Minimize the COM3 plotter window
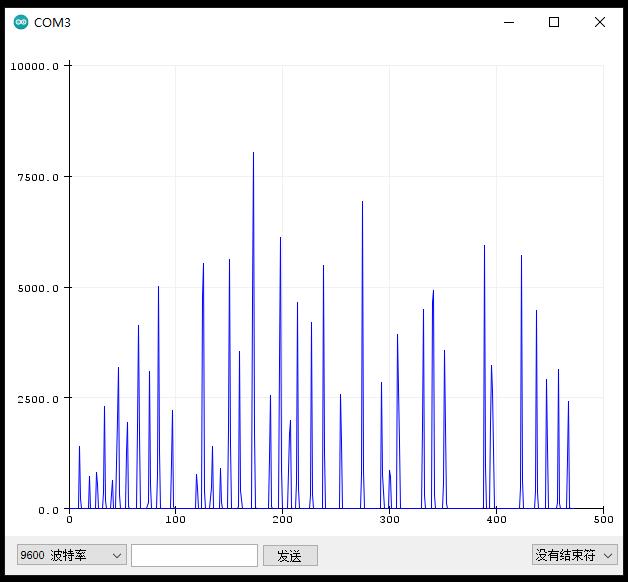 pyautogui.click(x=508, y=22)
